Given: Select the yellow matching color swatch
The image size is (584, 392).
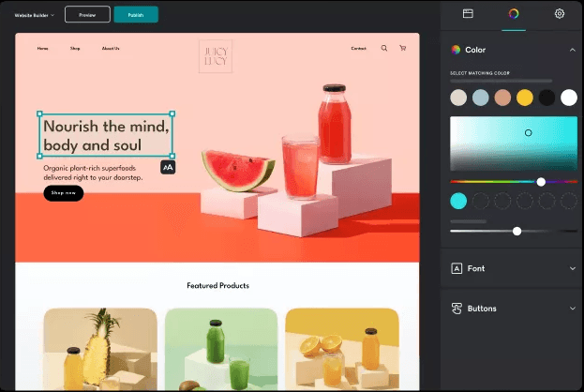Looking at the screenshot, I should pos(525,98).
